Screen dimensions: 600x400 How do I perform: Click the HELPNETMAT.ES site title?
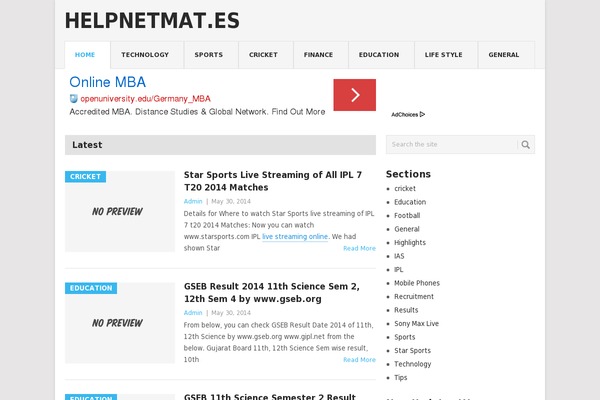pyautogui.click(x=152, y=21)
